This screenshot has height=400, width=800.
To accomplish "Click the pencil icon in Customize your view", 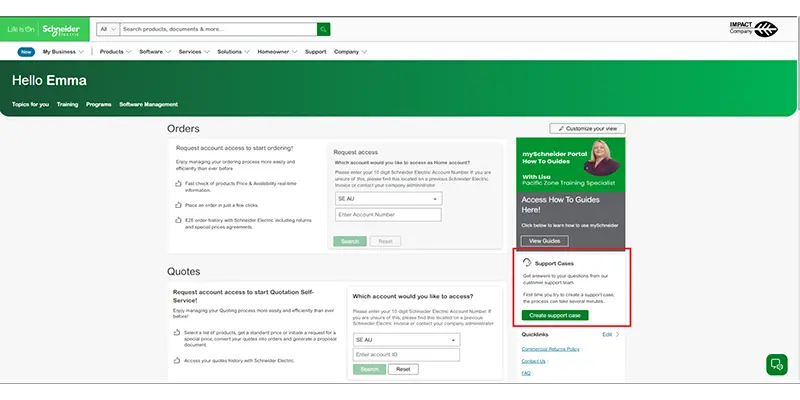I will point(561,129).
